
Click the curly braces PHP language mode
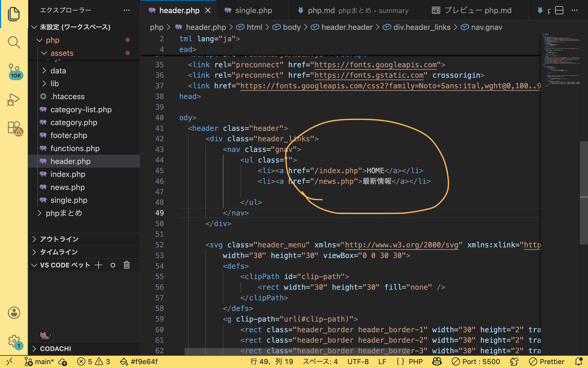(410, 362)
